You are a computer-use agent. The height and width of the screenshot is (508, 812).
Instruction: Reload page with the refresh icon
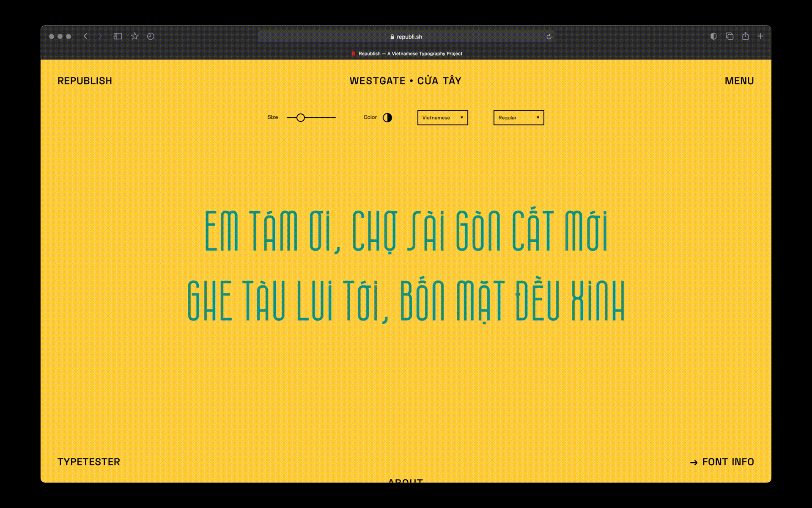tap(549, 37)
